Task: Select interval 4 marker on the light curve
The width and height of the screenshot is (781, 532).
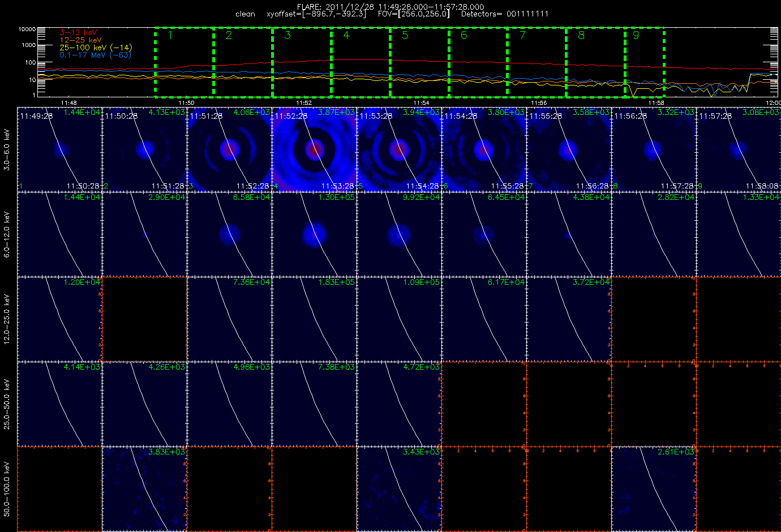Action: (x=346, y=35)
